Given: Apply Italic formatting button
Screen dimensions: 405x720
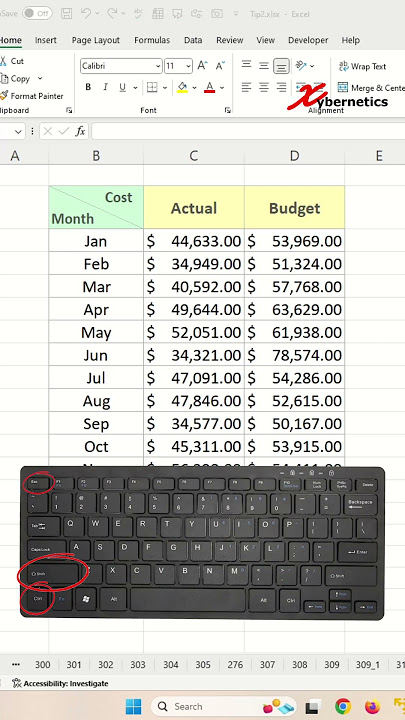Looking at the screenshot, I should click(x=105, y=87).
